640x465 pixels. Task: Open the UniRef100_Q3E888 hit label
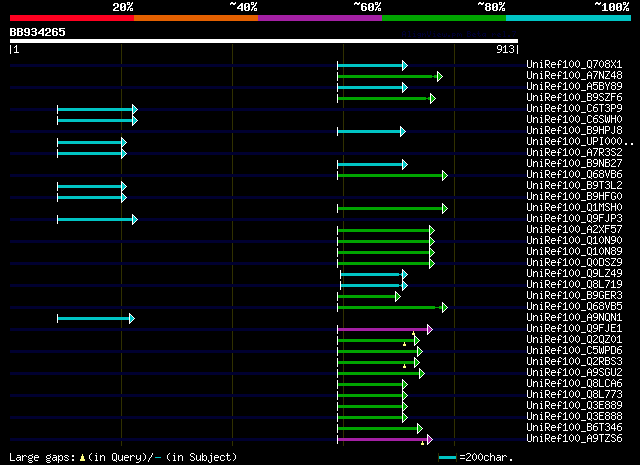(x=574, y=417)
